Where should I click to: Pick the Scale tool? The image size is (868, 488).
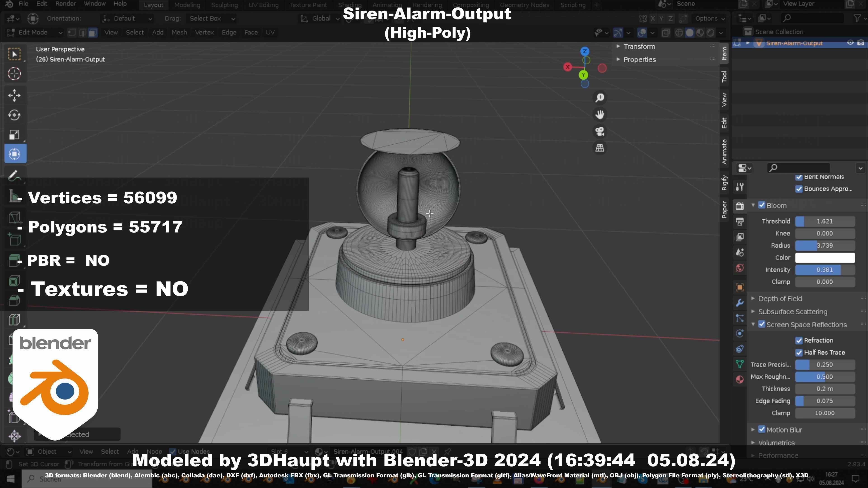coord(14,135)
